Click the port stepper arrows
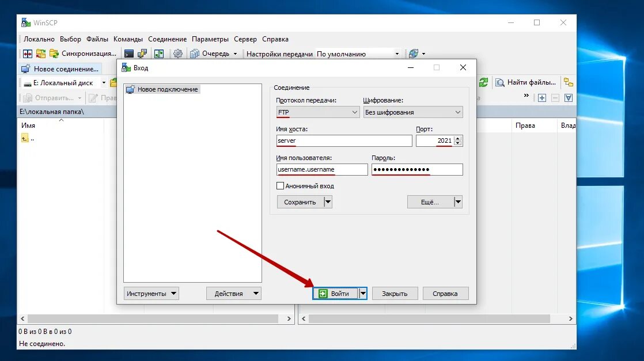 458,140
